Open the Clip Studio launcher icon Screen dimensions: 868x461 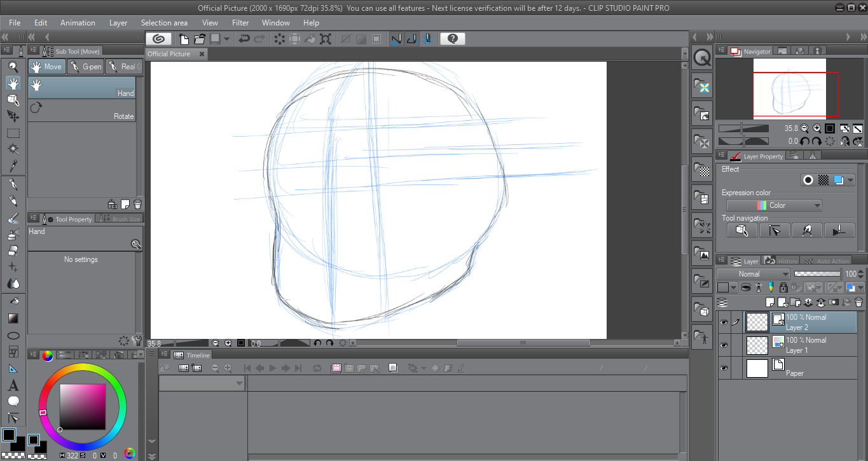[158, 39]
